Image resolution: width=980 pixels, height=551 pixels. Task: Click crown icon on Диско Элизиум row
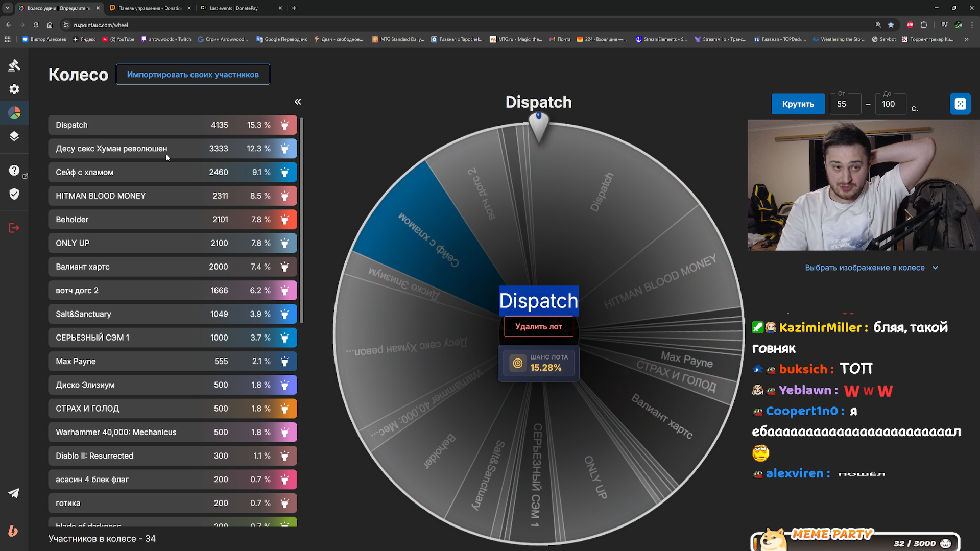tap(284, 385)
